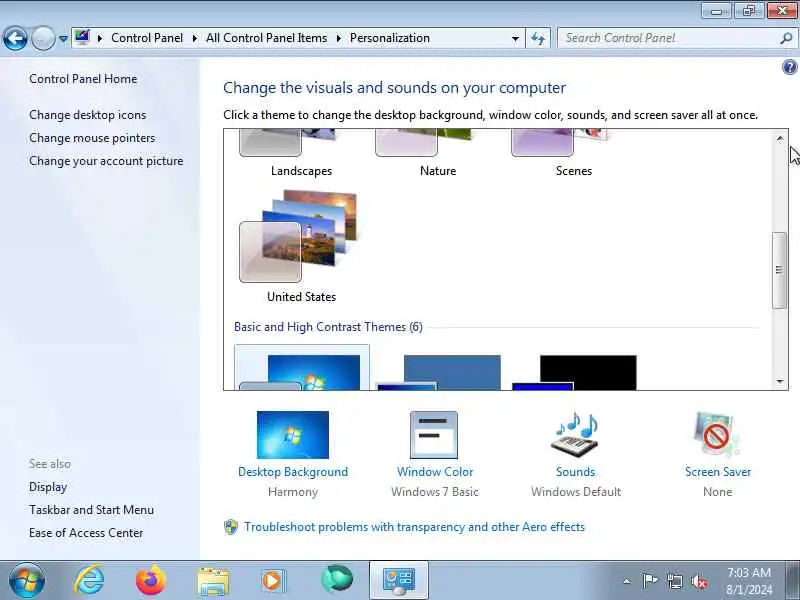This screenshot has width=800, height=600.
Task: Select Personalization in the breadcrumb
Action: [x=390, y=38]
